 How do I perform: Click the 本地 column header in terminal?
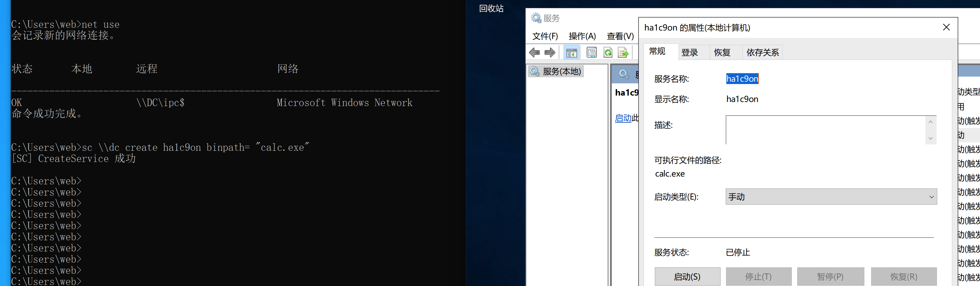82,69
